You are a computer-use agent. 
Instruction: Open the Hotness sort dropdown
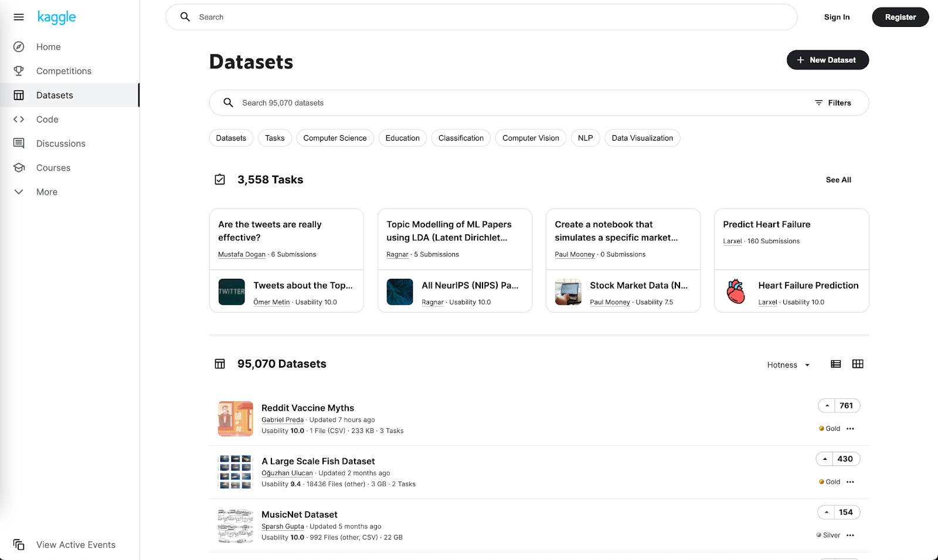789,365
